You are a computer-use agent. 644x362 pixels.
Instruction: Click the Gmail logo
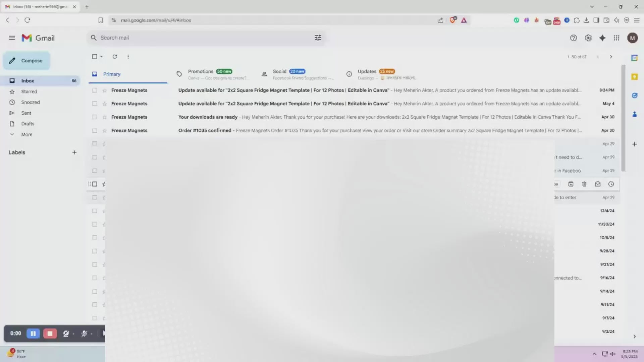coord(38,38)
